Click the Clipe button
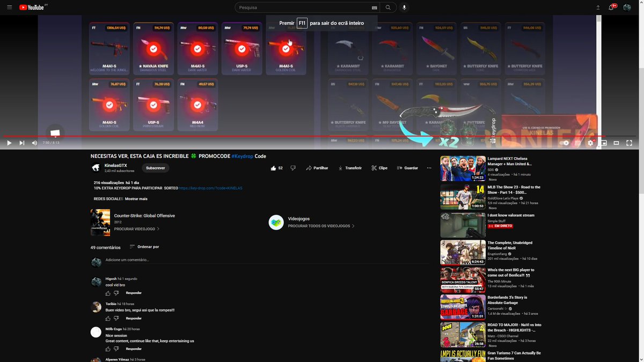644x362 pixels. point(379,168)
